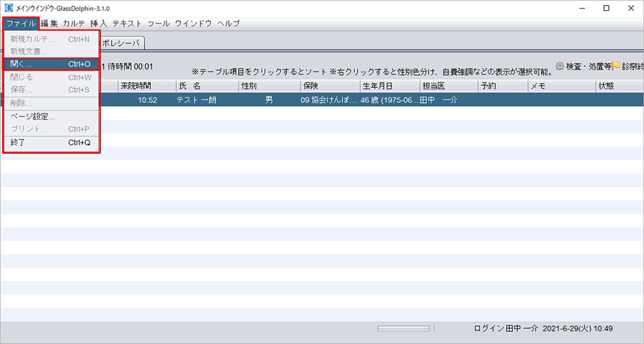Select ページ設定... menu entry
This screenshot has width=644, height=344.
pyautogui.click(x=52, y=117)
